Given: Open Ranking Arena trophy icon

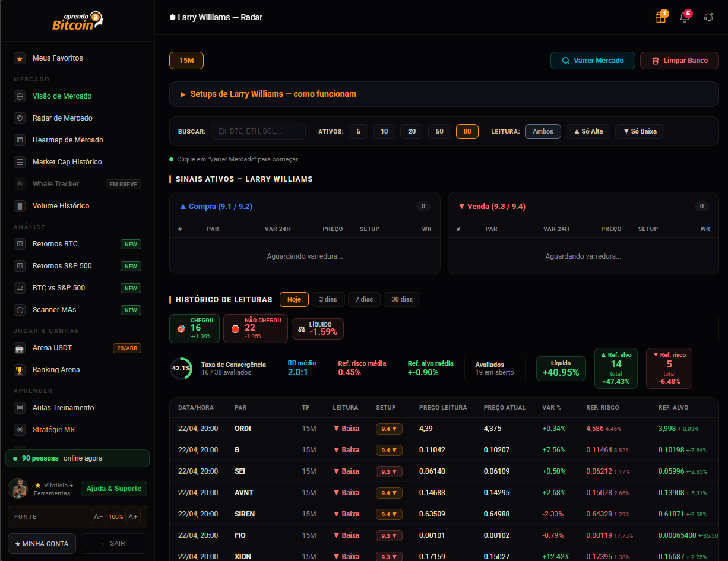Looking at the screenshot, I should (20, 370).
